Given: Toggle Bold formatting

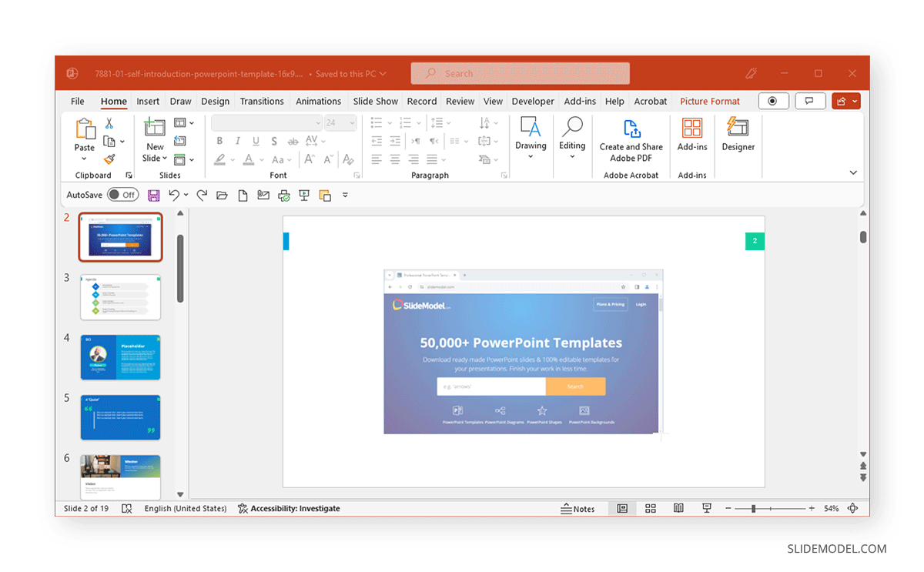Looking at the screenshot, I should pos(219,141).
